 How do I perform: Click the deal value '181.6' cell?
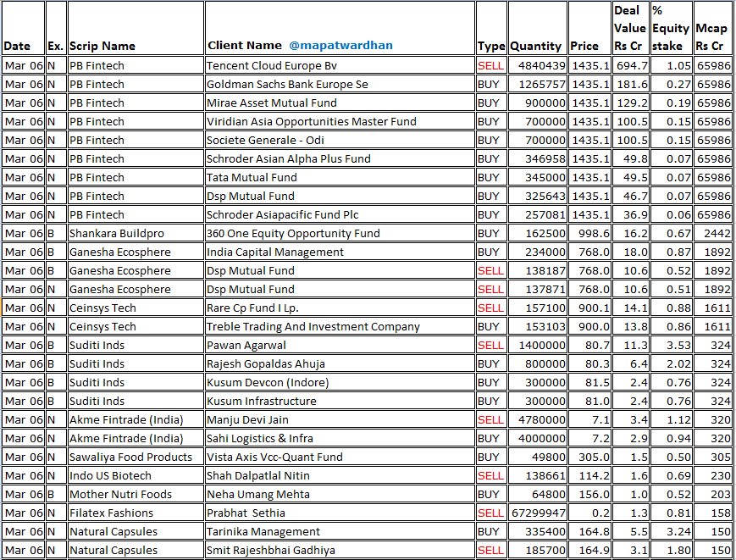coord(630,84)
